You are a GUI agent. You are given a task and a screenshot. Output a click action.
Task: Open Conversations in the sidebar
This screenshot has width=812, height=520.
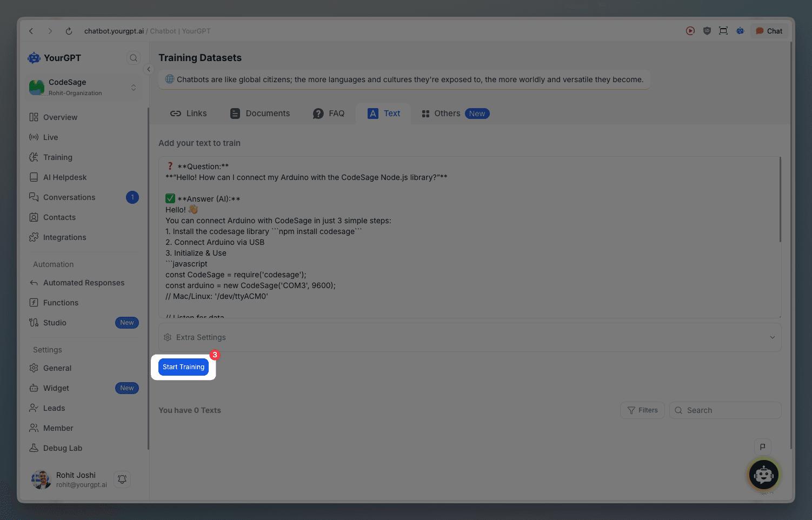[x=69, y=197]
